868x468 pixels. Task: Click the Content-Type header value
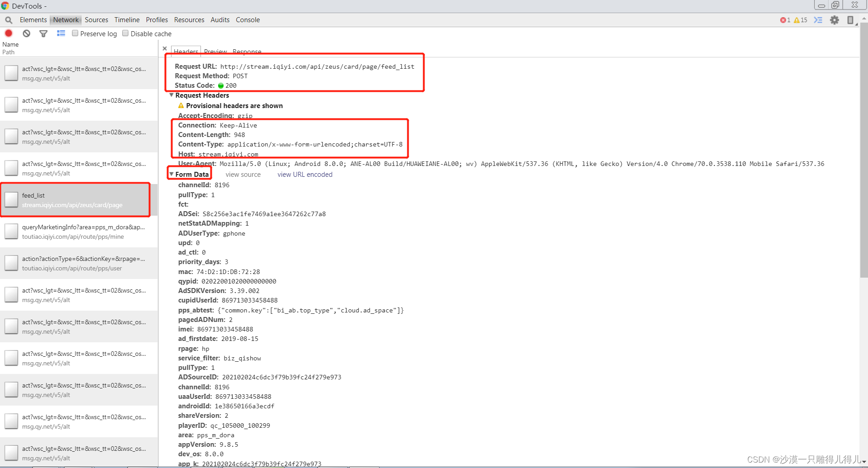click(x=315, y=144)
